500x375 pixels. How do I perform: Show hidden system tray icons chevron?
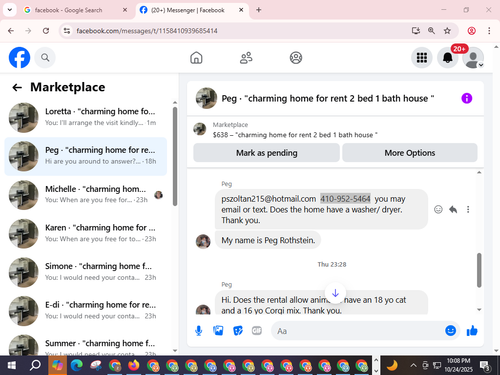(x=413, y=366)
